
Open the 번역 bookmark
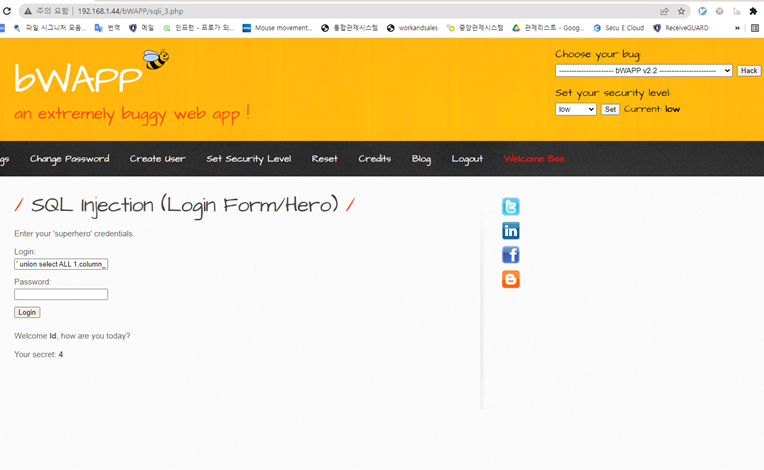pos(107,28)
